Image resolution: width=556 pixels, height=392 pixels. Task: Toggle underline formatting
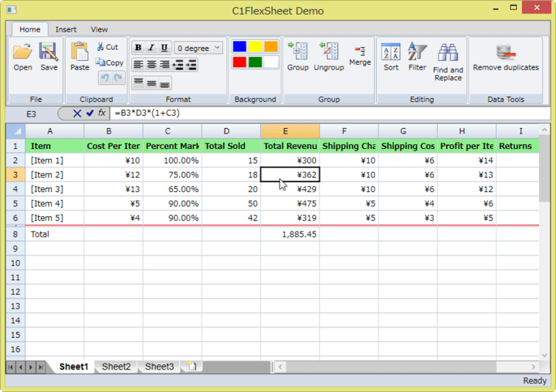(164, 48)
